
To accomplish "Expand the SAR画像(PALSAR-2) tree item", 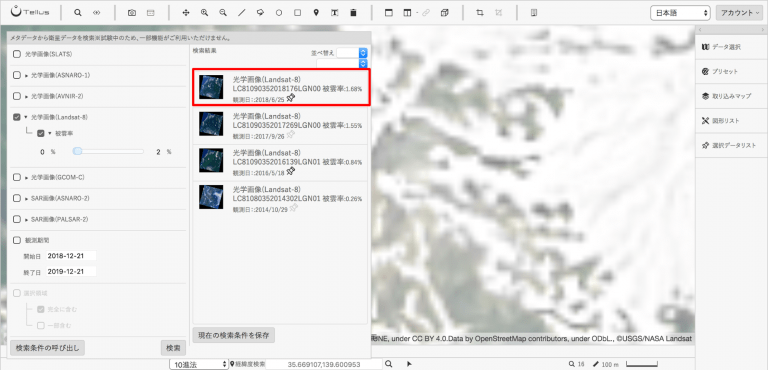I will [26, 219].
